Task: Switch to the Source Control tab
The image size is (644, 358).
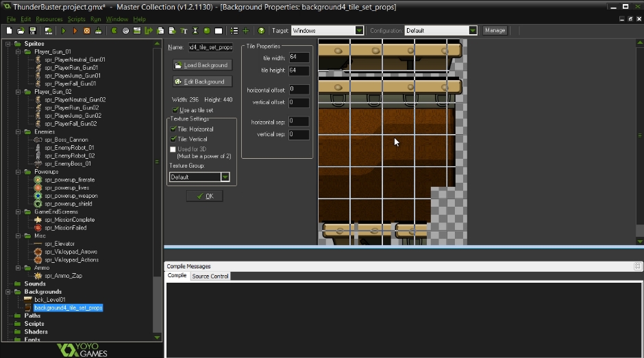Action: coord(210,277)
